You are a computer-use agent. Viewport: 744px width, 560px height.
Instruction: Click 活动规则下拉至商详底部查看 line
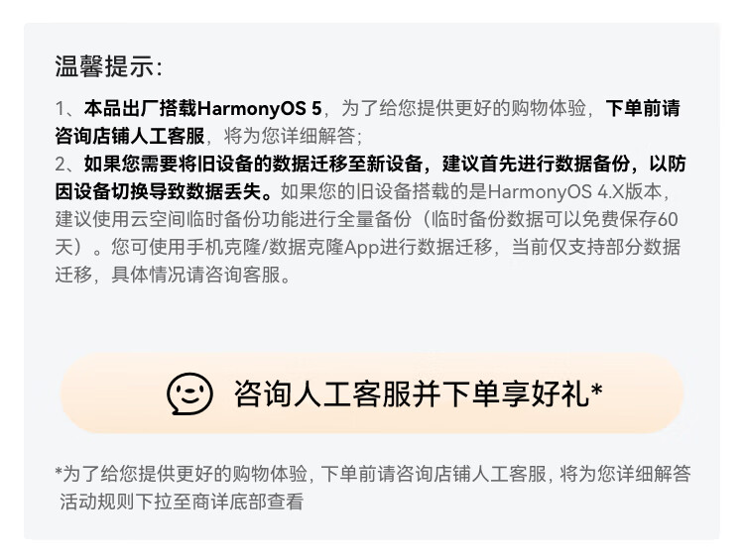(182, 502)
